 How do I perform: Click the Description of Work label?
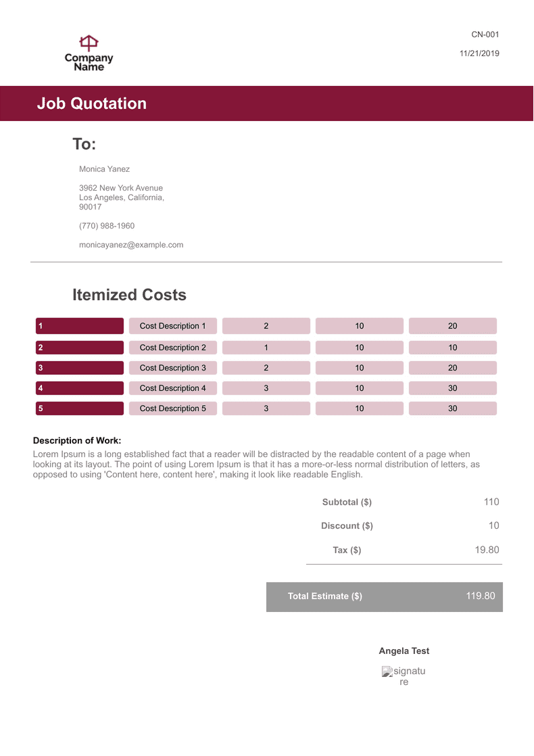click(x=77, y=440)
